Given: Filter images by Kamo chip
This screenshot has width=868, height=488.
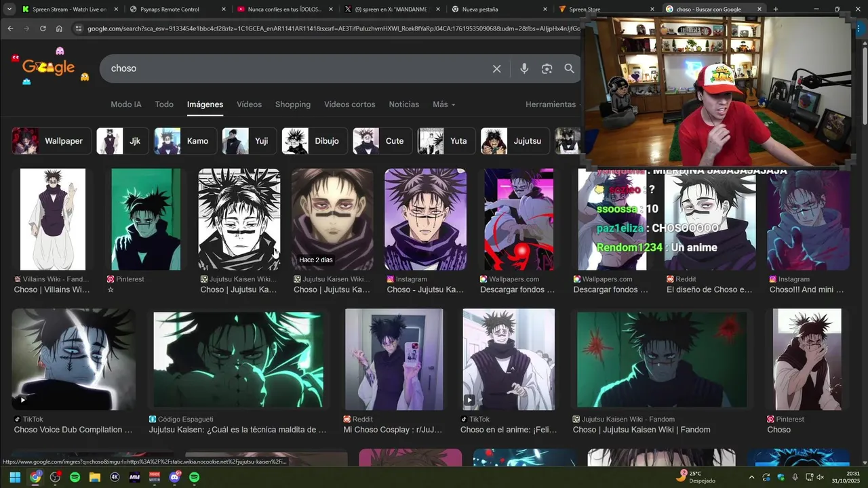Looking at the screenshot, I should tap(186, 141).
